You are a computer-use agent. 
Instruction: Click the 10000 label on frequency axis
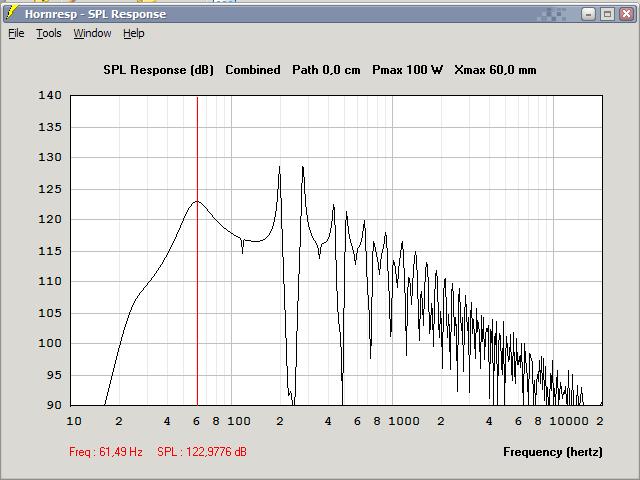(569, 421)
